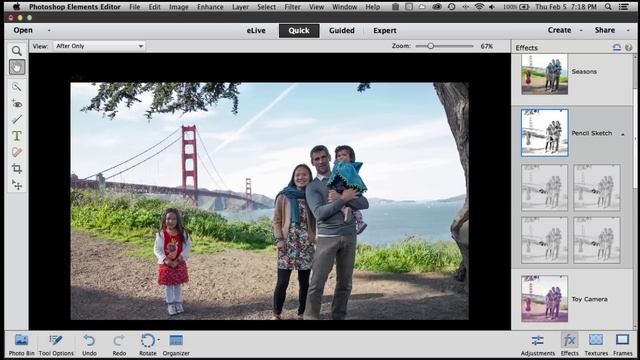Viewport: 640px width, 360px height.
Task: Apply third Pencil Sketch variation thumbnail
Action: [x=544, y=240]
